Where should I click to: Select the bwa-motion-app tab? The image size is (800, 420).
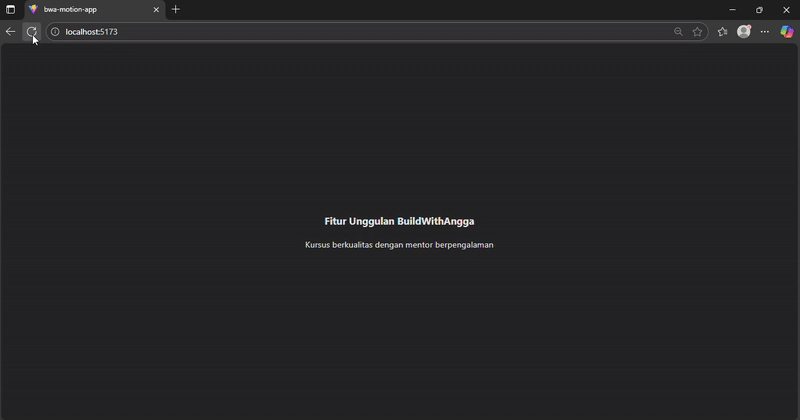click(x=90, y=9)
